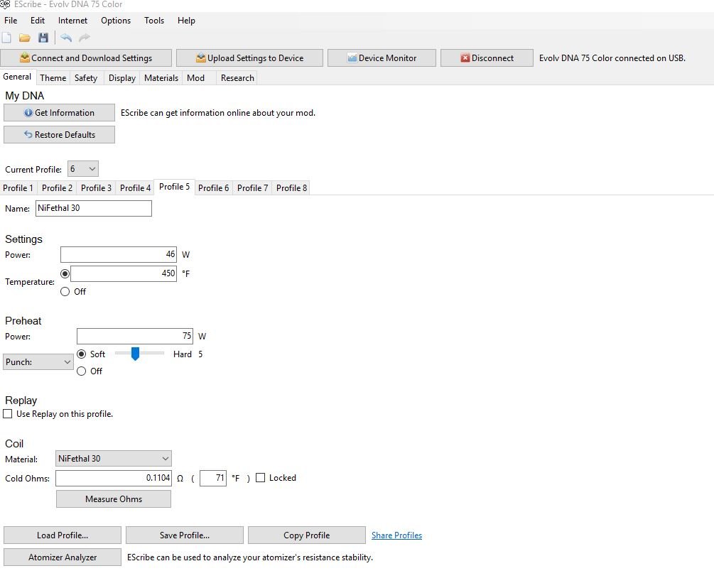The image size is (714, 588).
Task: Click the Save floppy disk icon
Action: [43, 38]
